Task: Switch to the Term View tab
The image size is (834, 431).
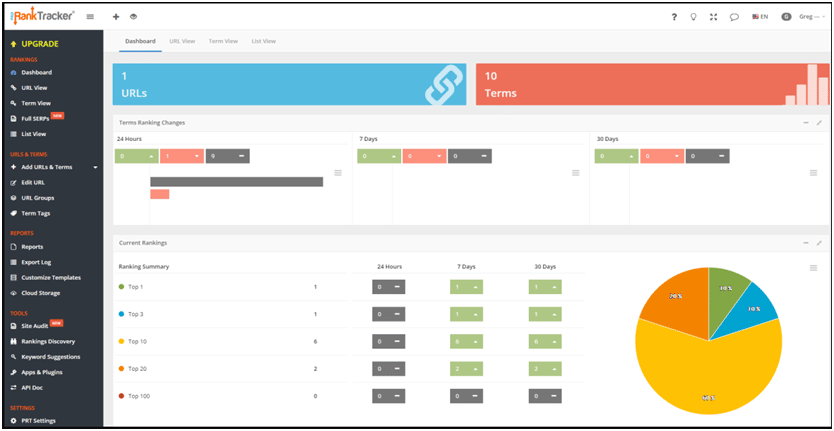Action: click(223, 41)
